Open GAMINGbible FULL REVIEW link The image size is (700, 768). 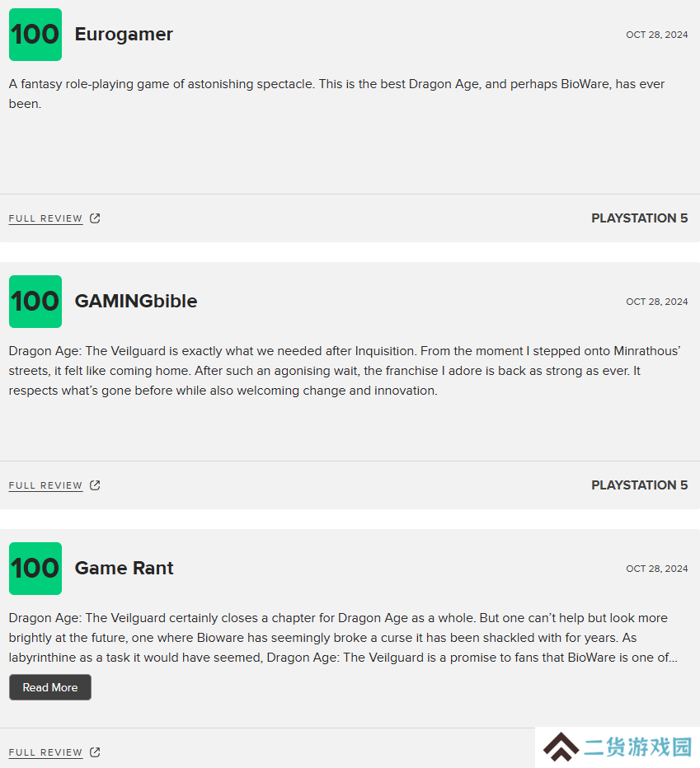click(x=45, y=485)
